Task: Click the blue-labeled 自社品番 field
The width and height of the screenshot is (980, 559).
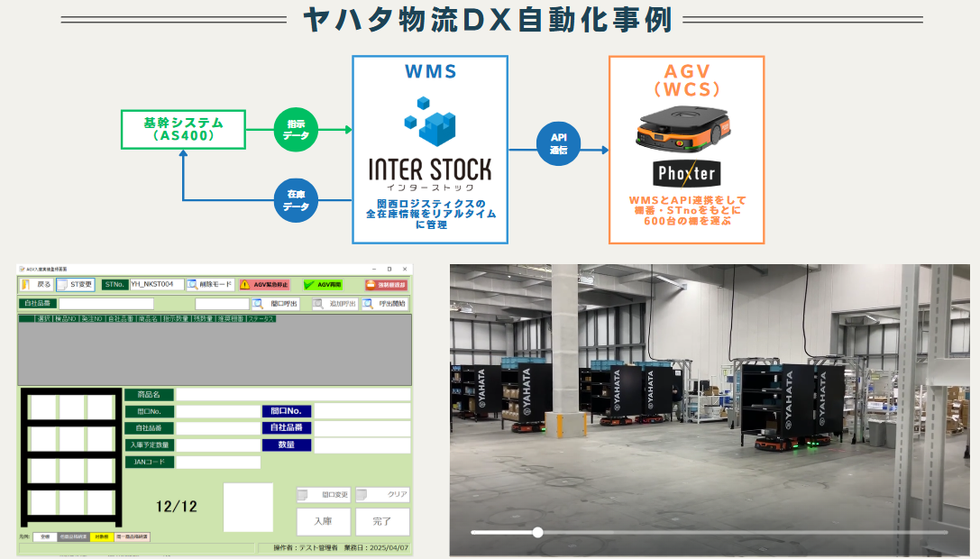Action: tap(362, 427)
